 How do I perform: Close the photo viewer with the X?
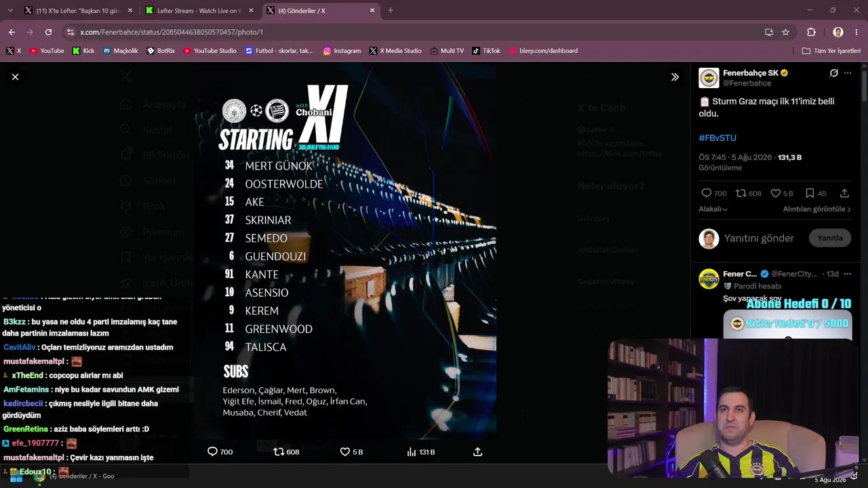15,77
